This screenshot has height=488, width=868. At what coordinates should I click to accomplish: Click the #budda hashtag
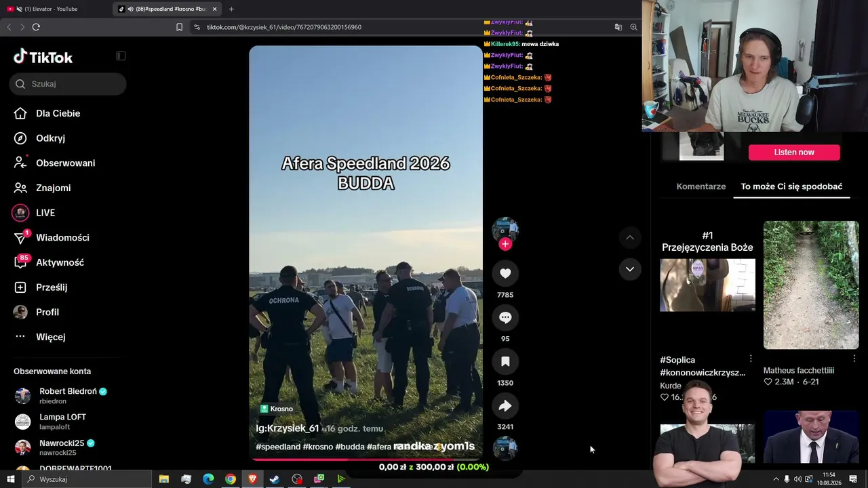point(350,447)
